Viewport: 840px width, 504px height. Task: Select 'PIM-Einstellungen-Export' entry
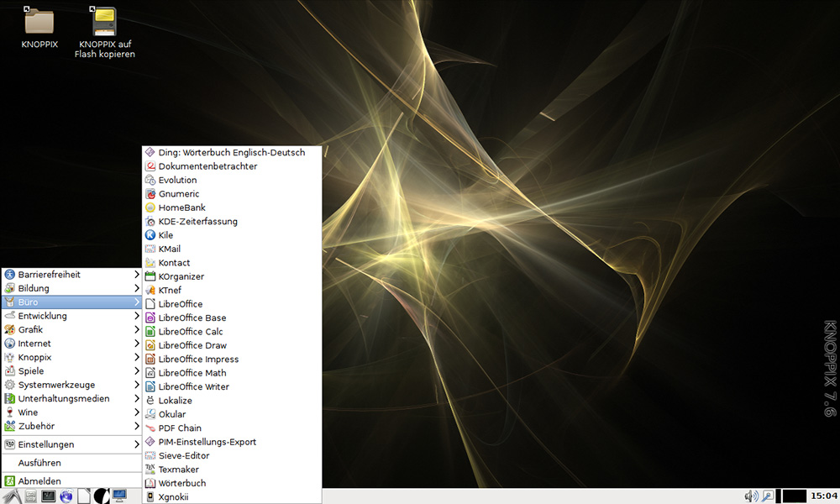pos(232,442)
